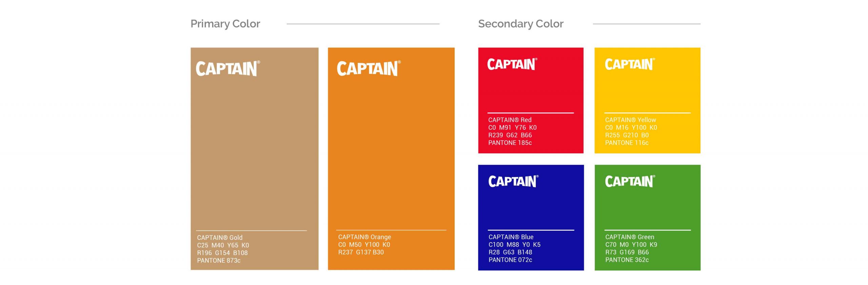Choose the CAPTAIN Green color block
The height and width of the screenshot is (285, 868).
(x=647, y=209)
